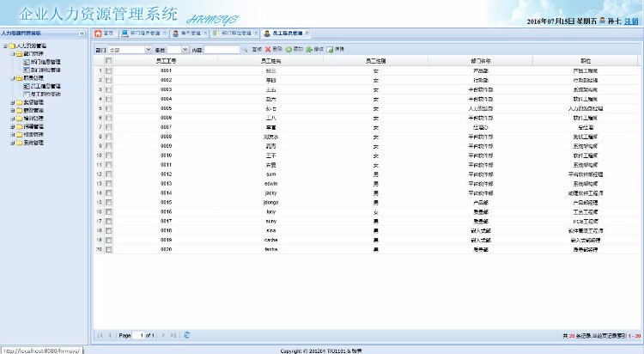Check the checkbox for employee 0020
The image size is (644, 354).
109,249
